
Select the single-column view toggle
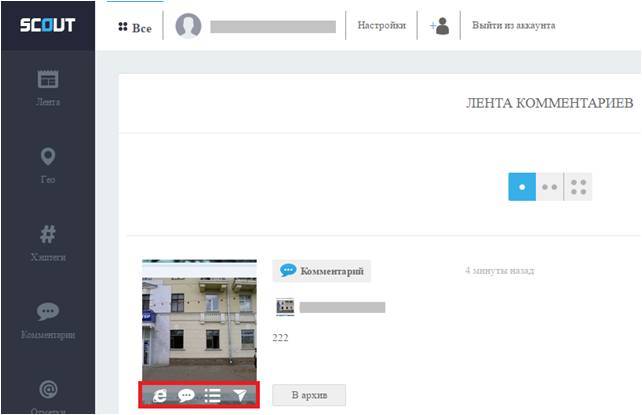pos(521,187)
